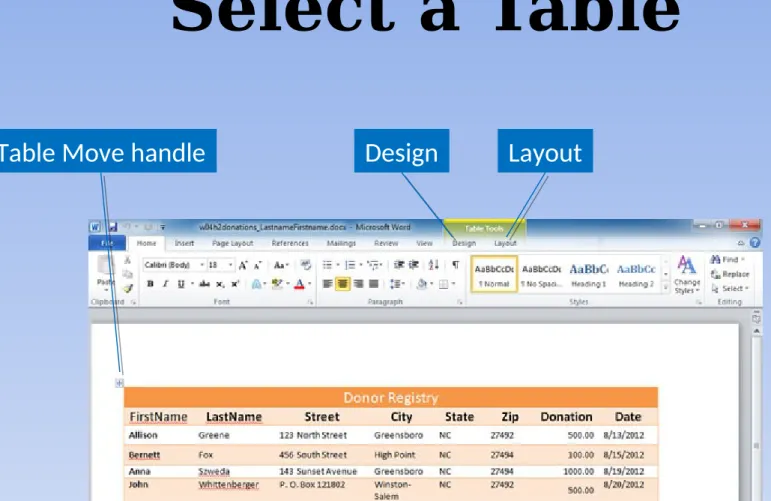The image size is (771, 501).
Task: Open the File tab
Action: (x=108, y=243)
